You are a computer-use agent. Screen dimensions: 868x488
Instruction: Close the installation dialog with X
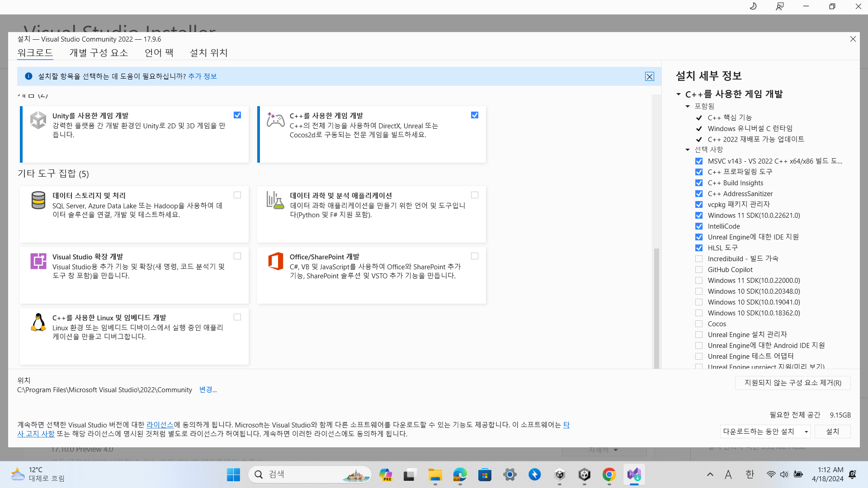[853, 39]
